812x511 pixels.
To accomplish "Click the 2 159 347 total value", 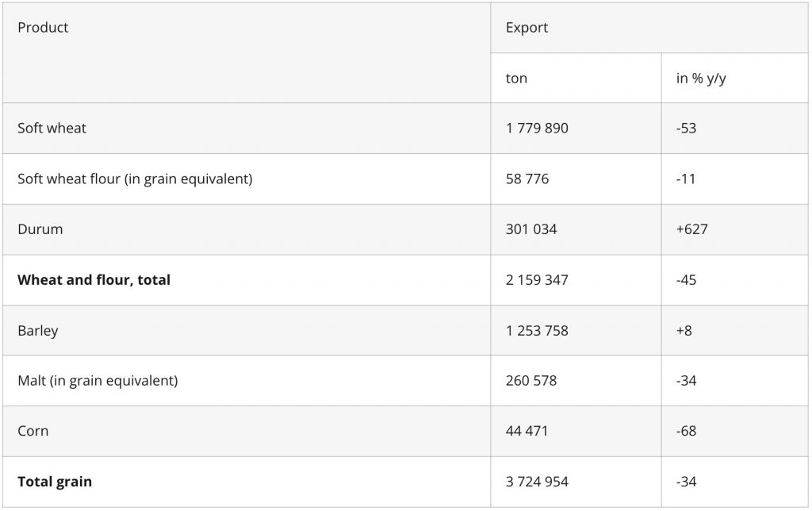I will [537, 280].
